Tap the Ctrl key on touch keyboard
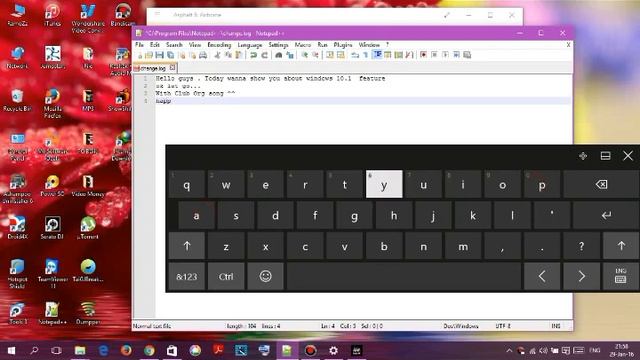Image resolution: width=640 pixels, height=360 pixels. click(226, 276)
